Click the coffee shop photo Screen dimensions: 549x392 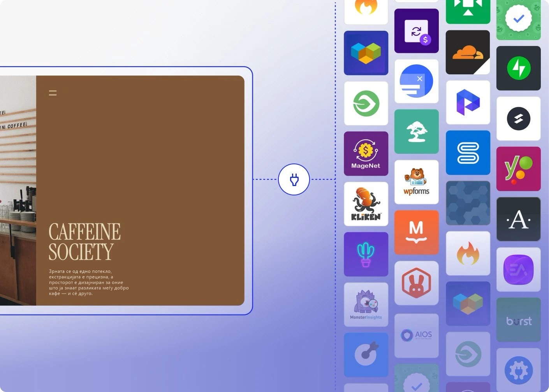[18, 190]
